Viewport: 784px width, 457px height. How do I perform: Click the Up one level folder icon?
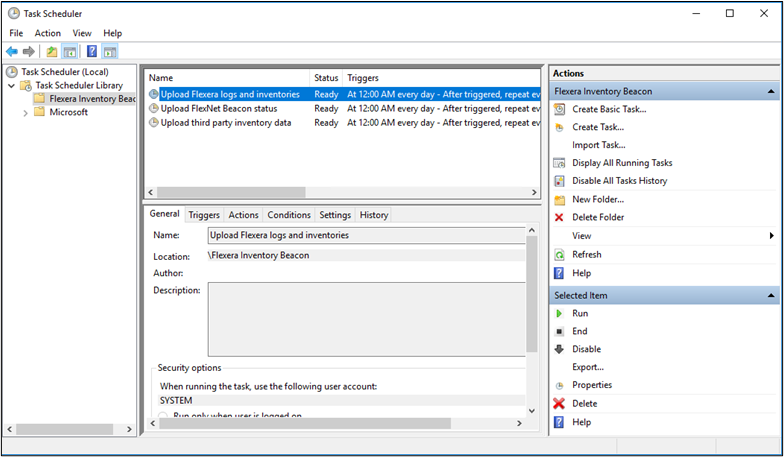[52, 51]
